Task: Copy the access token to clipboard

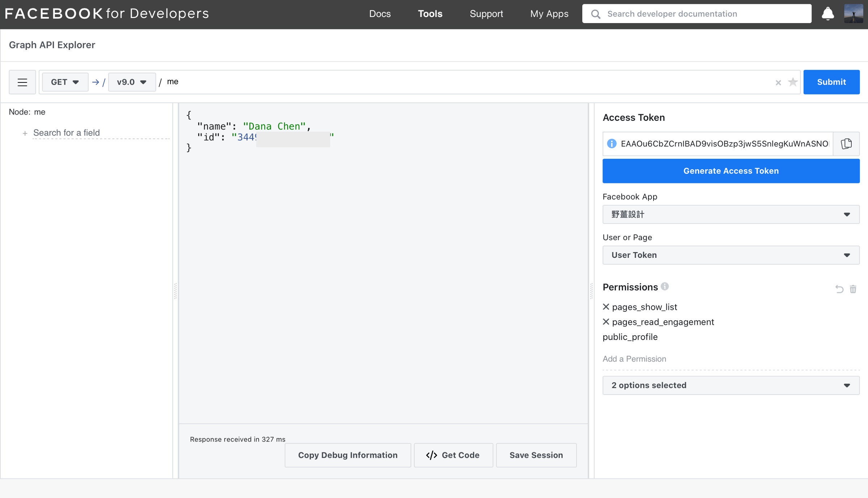Action: pos(846,144)
